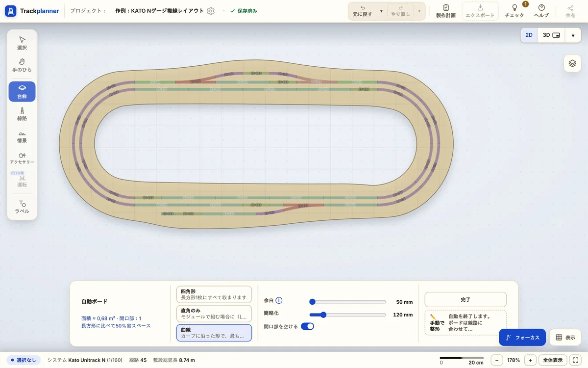Click the フォーカス button
The image size is (588, 368).
click(522, 338)
